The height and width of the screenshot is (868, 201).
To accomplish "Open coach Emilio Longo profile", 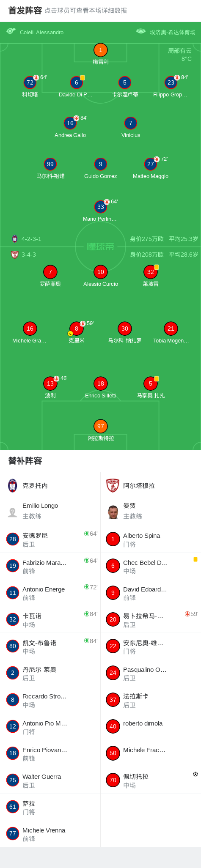I will pos(50,511).
